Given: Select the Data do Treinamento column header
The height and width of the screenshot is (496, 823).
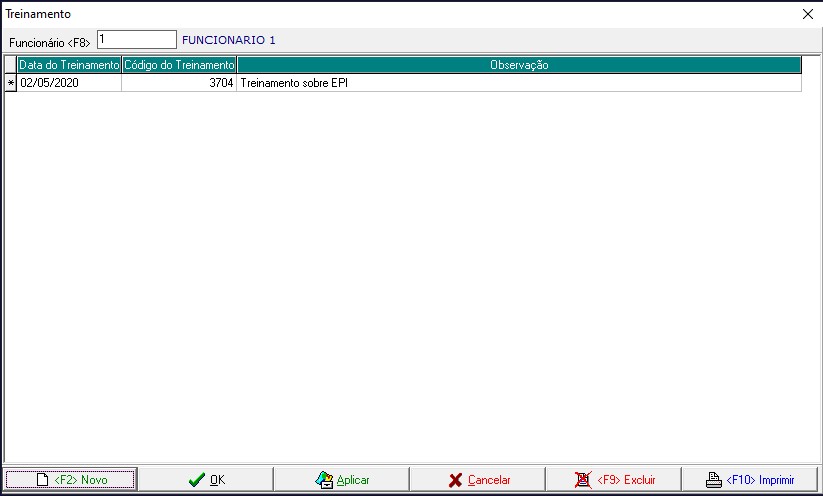Looking at the screenshot, I should (x=69, y=65).
